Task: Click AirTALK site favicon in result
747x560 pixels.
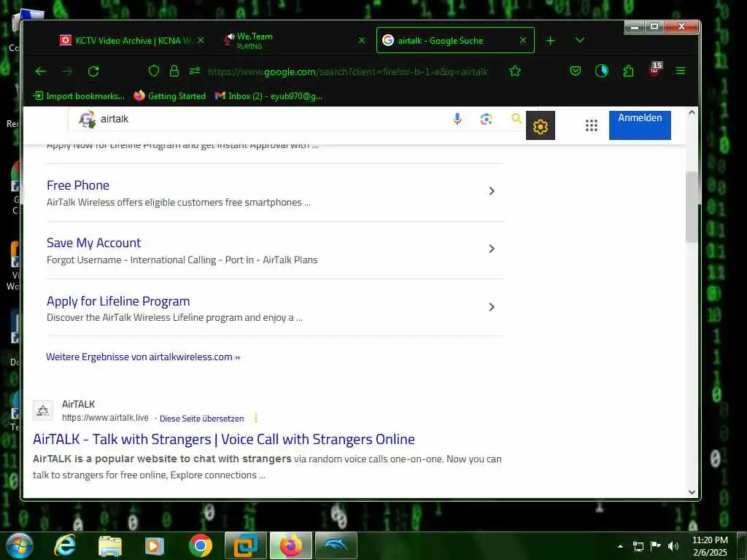Action: pyautogui.click(x=43, y=411)
